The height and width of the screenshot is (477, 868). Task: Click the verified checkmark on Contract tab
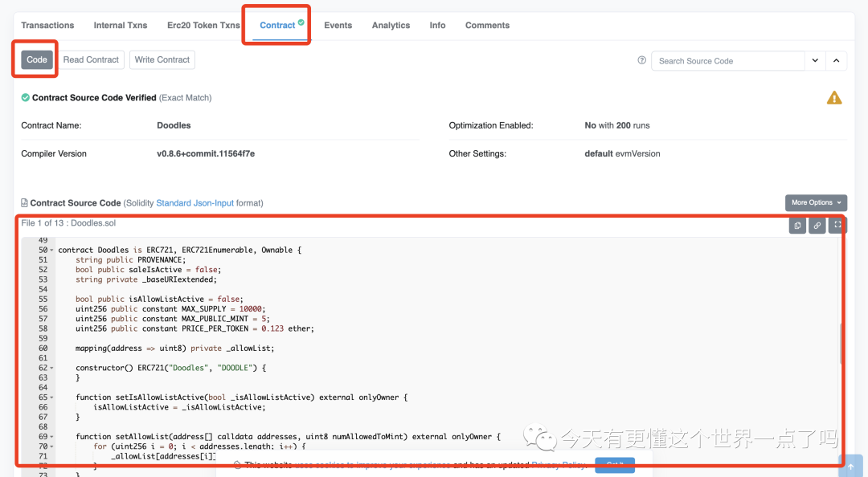click(x=301, y=22)
